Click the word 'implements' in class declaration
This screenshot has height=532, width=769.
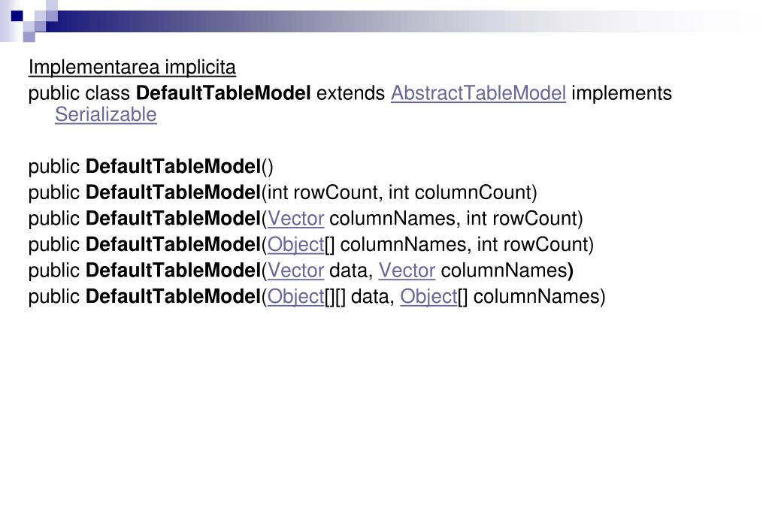point(622,93)
